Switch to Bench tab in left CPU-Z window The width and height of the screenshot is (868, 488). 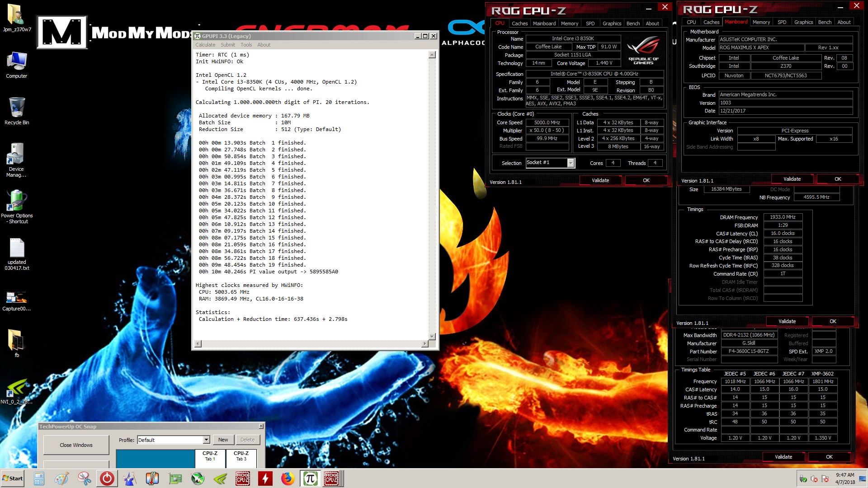633,23
